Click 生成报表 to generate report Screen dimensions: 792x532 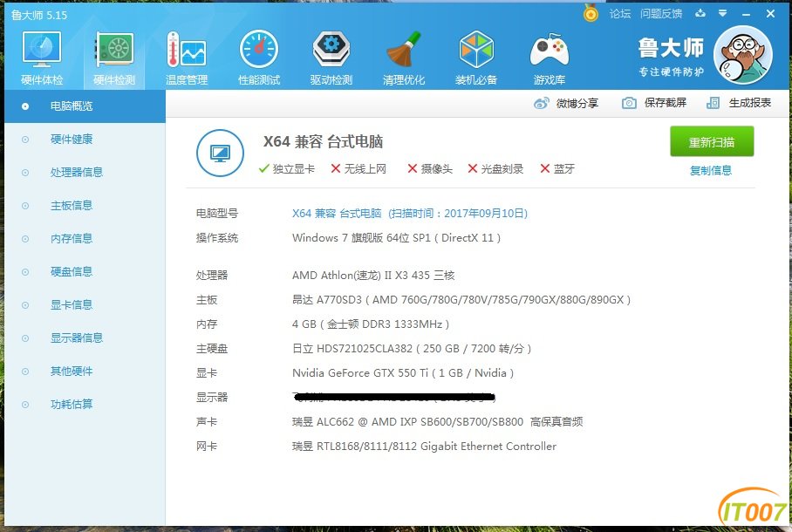pyautogui.click(x=739, y=103)
